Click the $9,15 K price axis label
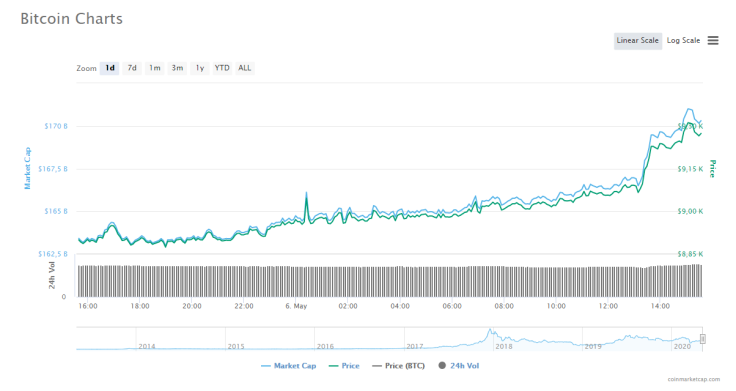This screenshot has height=391, width=736. (690, 169)
